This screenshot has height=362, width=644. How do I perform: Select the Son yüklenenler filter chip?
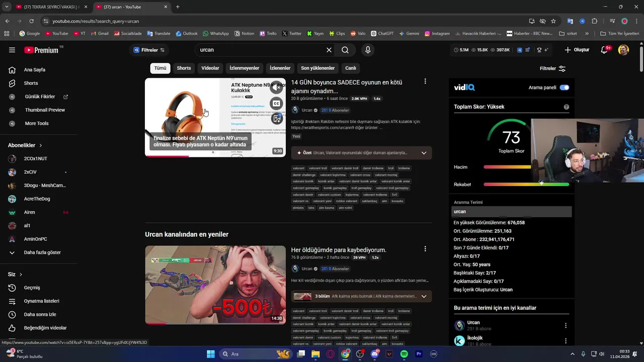pos(317,68)
